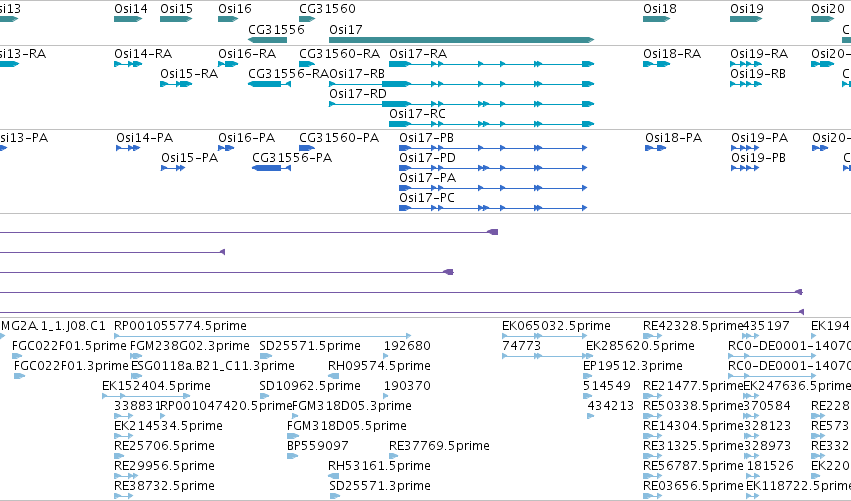Click the Osi16 gene label
The width and height of the screenshot is (851, 501).
(235, 9)
